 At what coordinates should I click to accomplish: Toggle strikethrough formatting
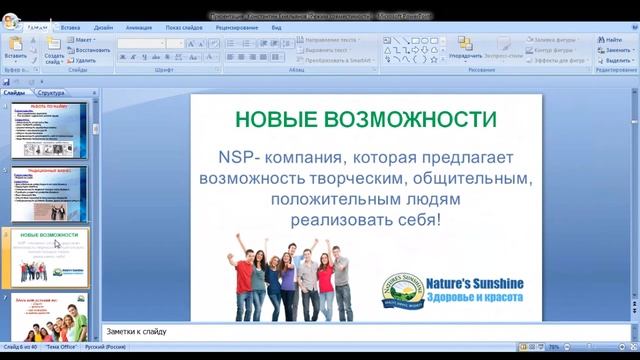coord(156,57)
